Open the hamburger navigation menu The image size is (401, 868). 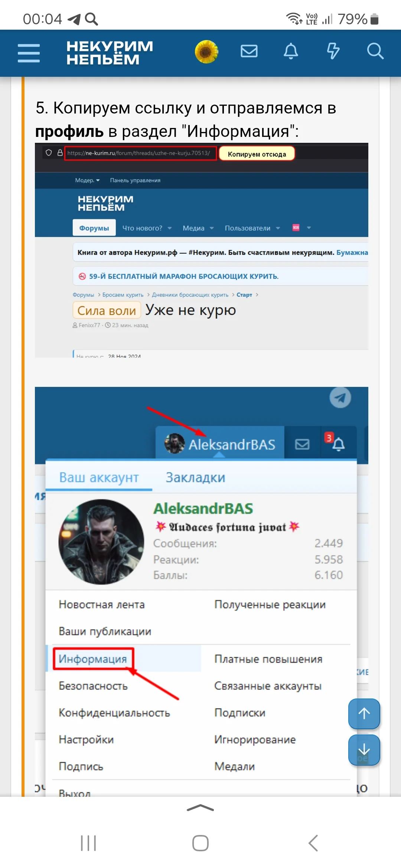tap(29, 53)
